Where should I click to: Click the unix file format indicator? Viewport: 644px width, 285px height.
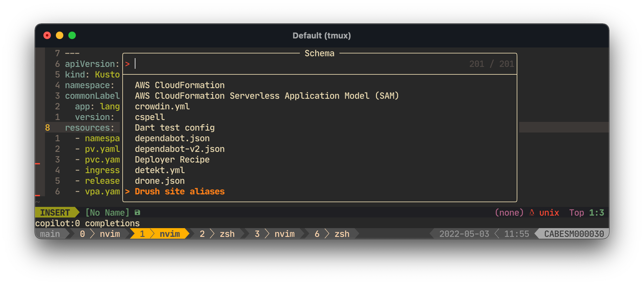[549, 212]
